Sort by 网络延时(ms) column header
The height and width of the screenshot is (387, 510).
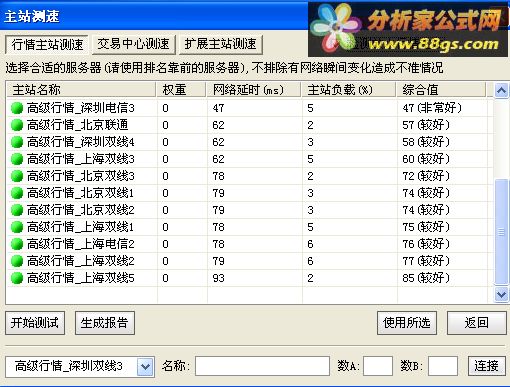pos(254,90)
